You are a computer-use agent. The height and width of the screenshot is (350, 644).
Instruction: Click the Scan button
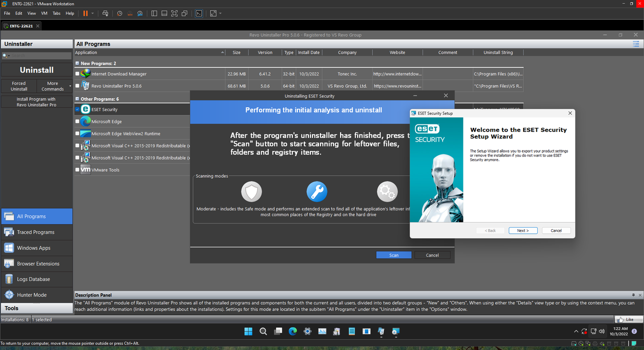pyautogui.click(x=394, y=255)
